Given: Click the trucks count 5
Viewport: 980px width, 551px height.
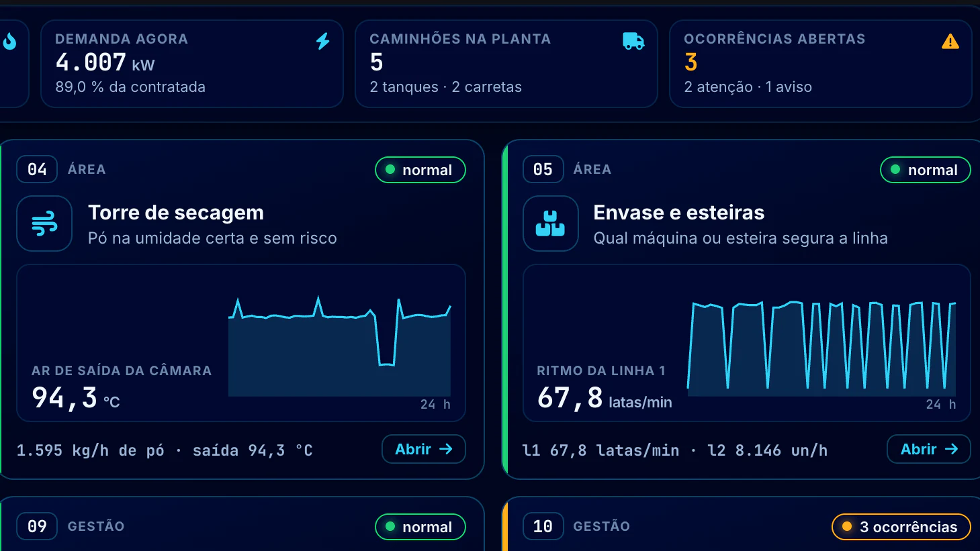Looking at the screenshot, I should [376, 62].
